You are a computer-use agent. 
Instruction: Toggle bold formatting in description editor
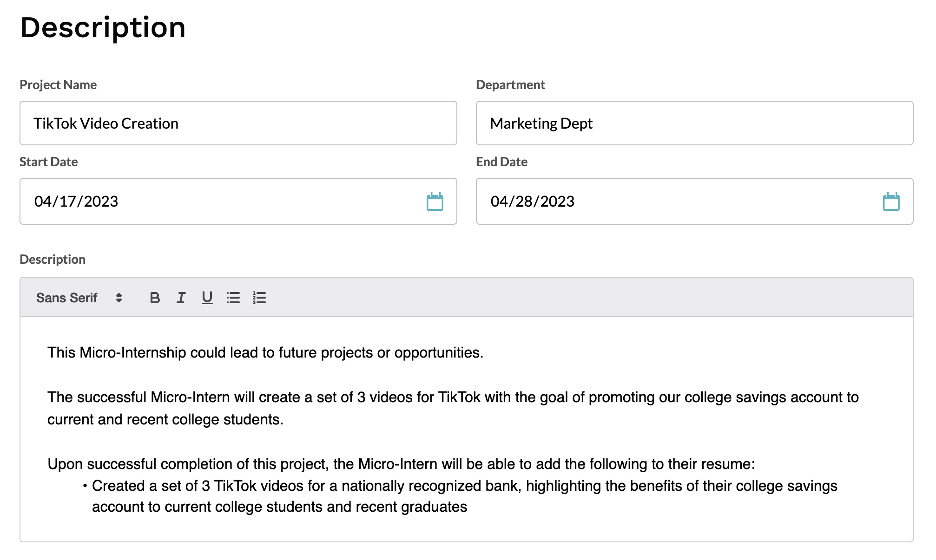click(155, 298)
